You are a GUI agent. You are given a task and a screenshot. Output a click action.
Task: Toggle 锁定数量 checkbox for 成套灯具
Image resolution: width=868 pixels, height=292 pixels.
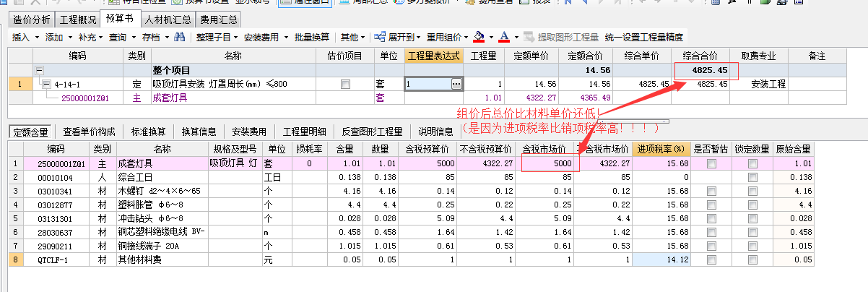pos(753,165)
